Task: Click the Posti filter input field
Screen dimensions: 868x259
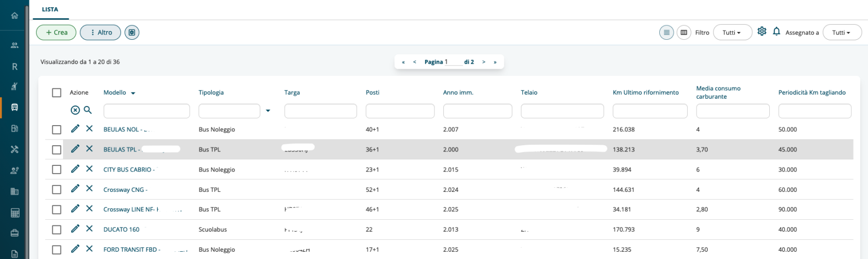Action: click(x=400, y=111)
